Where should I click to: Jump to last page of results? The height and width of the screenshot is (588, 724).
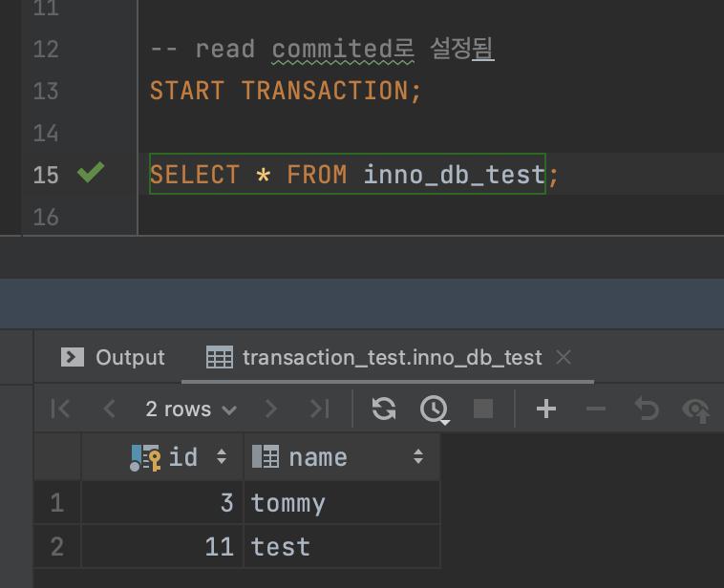[x=319, y=409]
